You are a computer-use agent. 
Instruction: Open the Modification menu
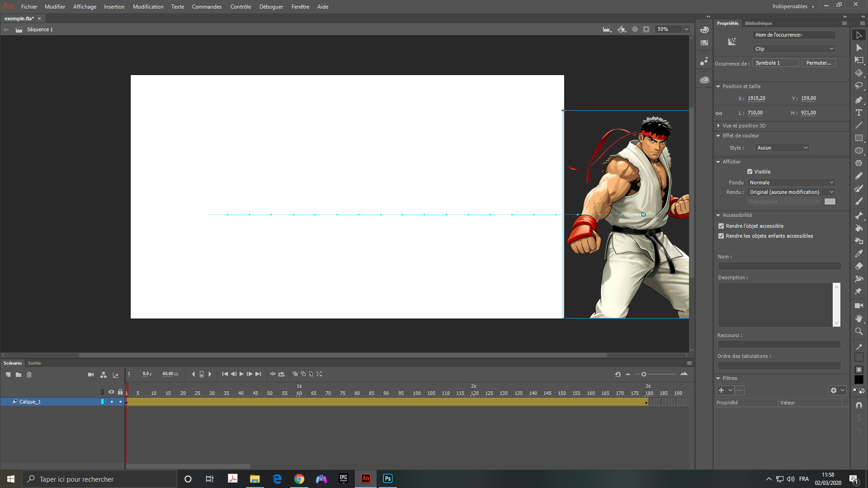pos(148,7)
